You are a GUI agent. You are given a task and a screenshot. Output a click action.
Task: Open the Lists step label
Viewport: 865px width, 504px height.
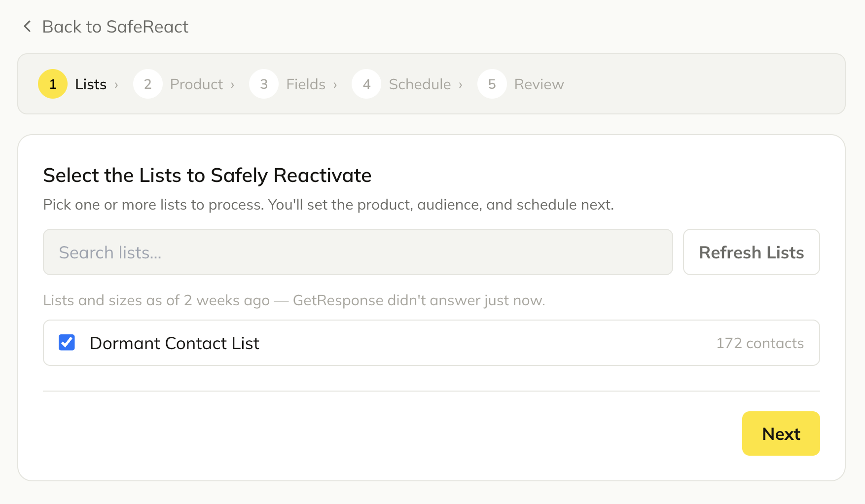[91, 84]
